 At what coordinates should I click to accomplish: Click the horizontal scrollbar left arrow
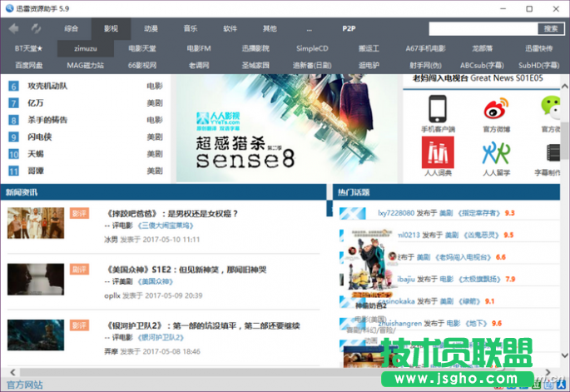12,372
